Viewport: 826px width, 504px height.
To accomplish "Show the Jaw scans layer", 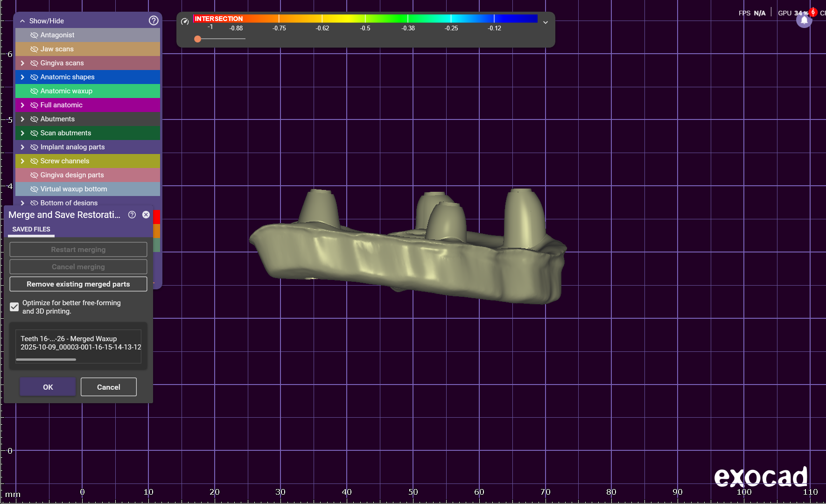I will click(x=34, y=49).
